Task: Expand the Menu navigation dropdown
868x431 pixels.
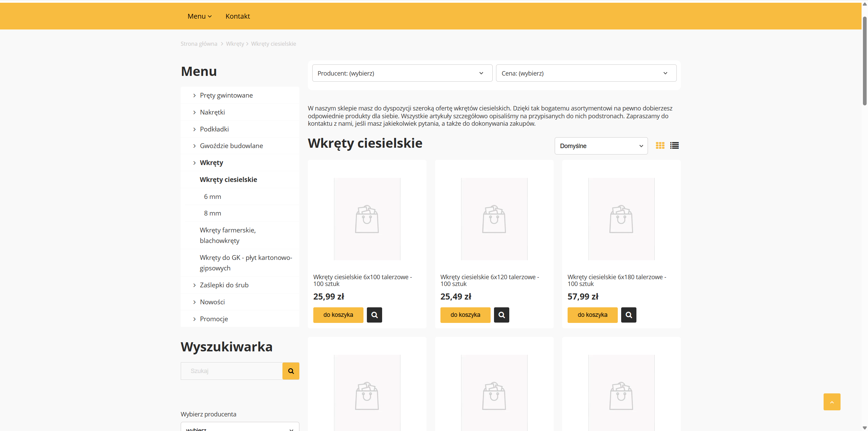Action: pyautogui.click(x=199, y=16)
